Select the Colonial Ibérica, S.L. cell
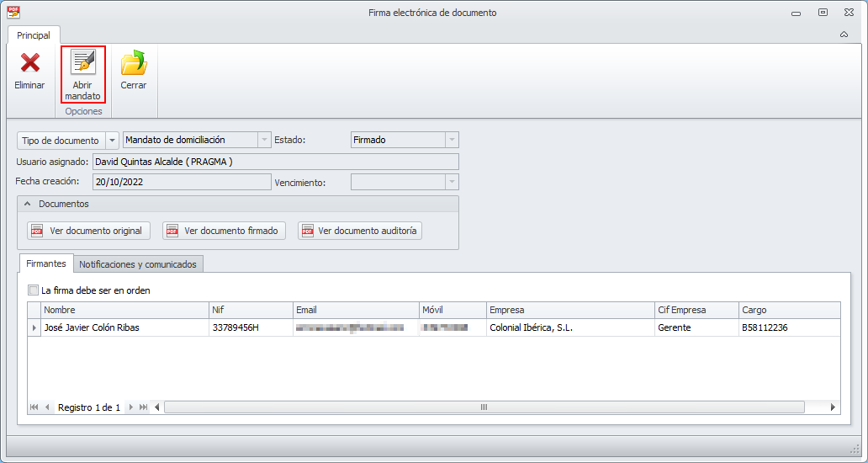 click(x=571, y=327)
